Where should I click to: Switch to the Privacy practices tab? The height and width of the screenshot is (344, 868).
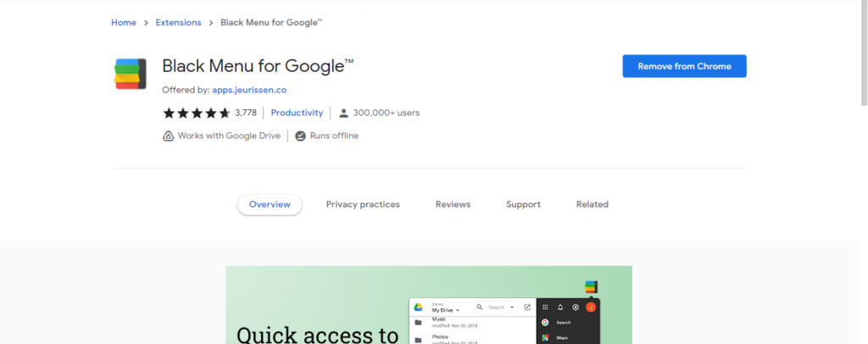363,205
